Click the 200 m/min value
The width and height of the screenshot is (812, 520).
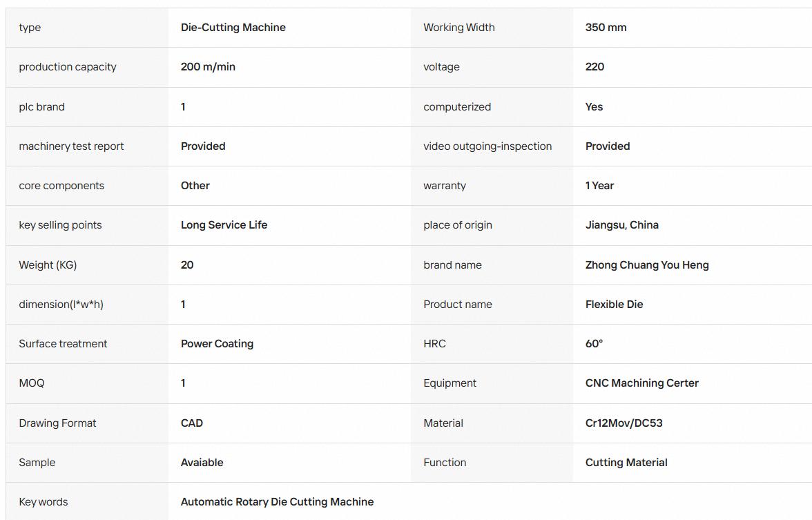[x=208, y=67]
